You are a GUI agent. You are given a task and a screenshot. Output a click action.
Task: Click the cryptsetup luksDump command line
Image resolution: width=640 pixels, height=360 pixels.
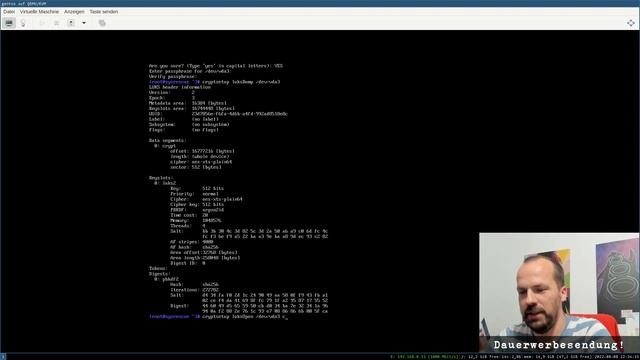click(x=215, y=82)
